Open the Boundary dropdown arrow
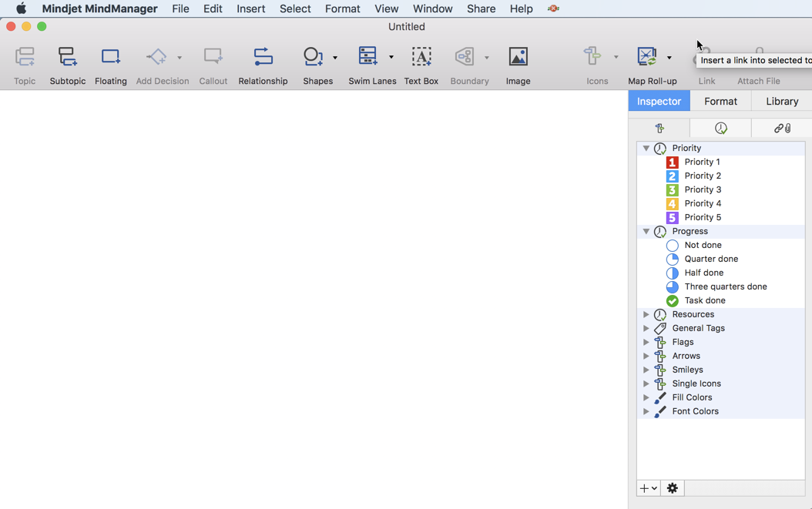 click(487, 58)
